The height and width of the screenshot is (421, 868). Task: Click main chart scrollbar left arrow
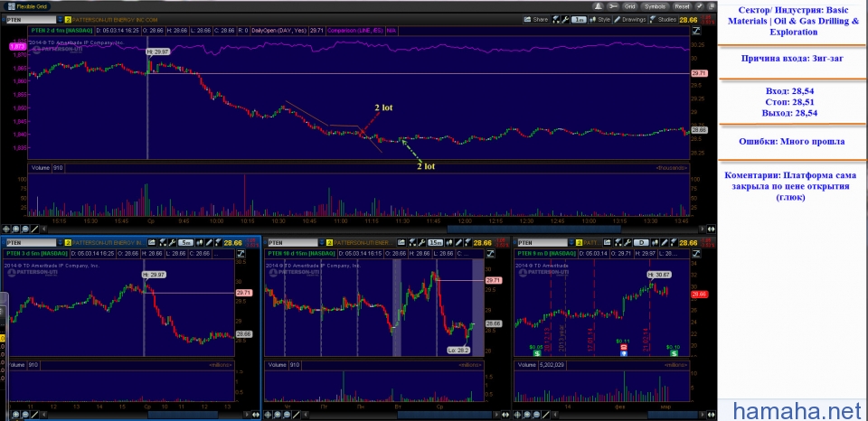point(43,229)
